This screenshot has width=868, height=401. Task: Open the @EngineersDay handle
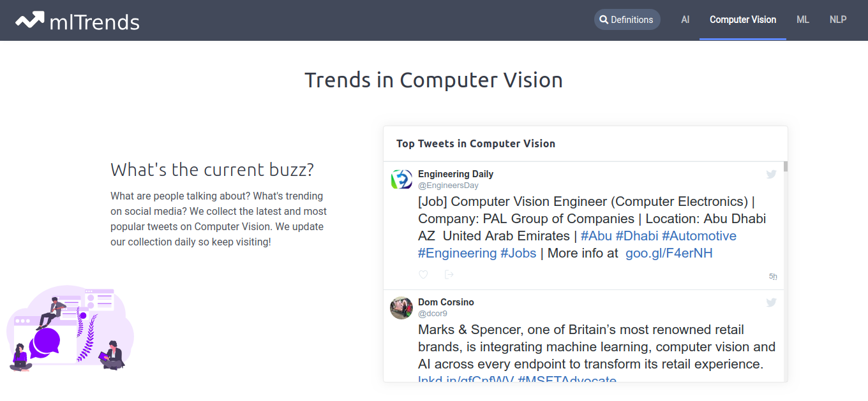[448, 186]
